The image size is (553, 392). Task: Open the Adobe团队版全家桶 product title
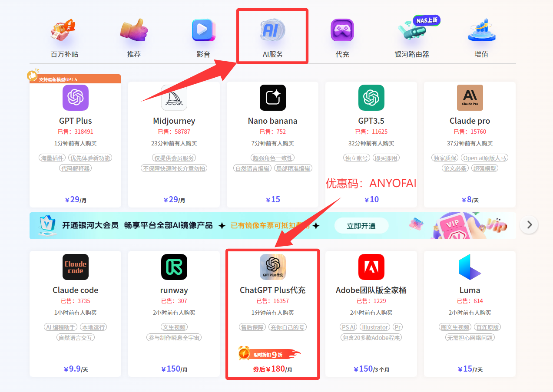[371, 290]
